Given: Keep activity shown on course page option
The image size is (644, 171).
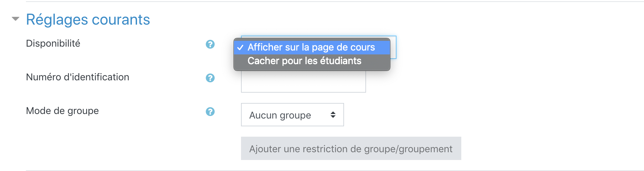Looking at the screenshot, I should point(311,48).
